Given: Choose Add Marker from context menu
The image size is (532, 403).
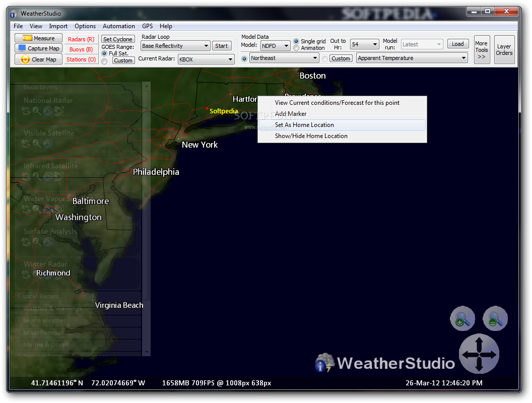Looking at the screenshot, I should click(x=342, y=114).
